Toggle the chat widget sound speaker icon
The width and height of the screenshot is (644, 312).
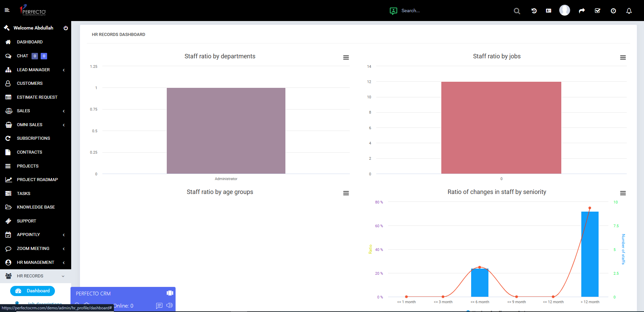tap(169, 306)
